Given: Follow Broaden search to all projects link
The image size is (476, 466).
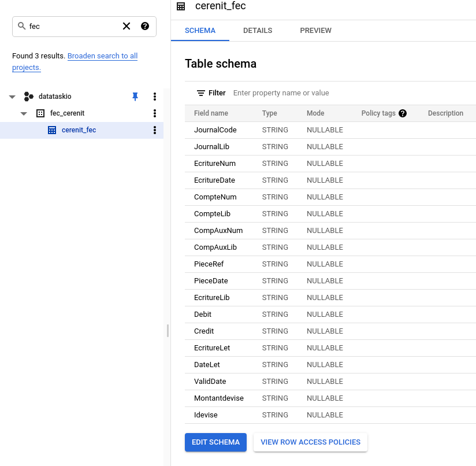Looking at the screenshot, I should pyautogui.click(x=102, y=56).
